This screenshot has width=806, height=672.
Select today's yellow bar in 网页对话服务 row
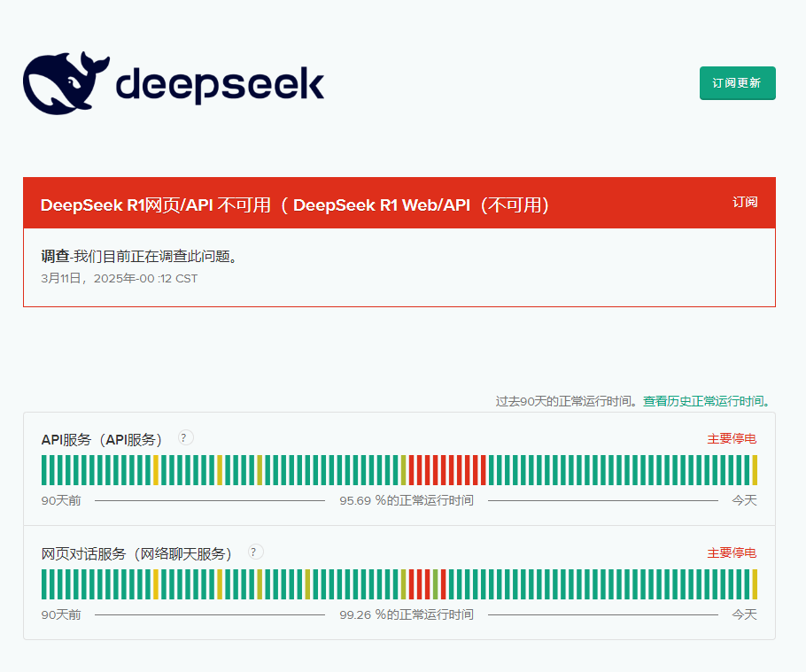click(755, 584)
